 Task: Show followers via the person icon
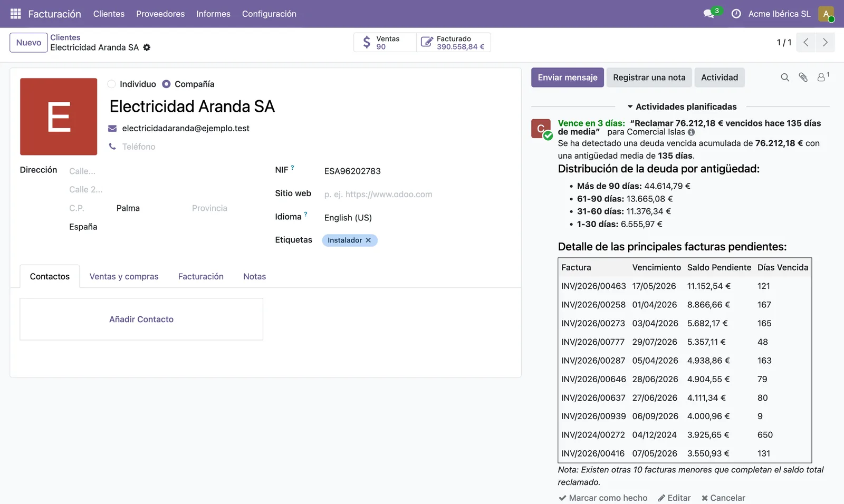[823, 77]
